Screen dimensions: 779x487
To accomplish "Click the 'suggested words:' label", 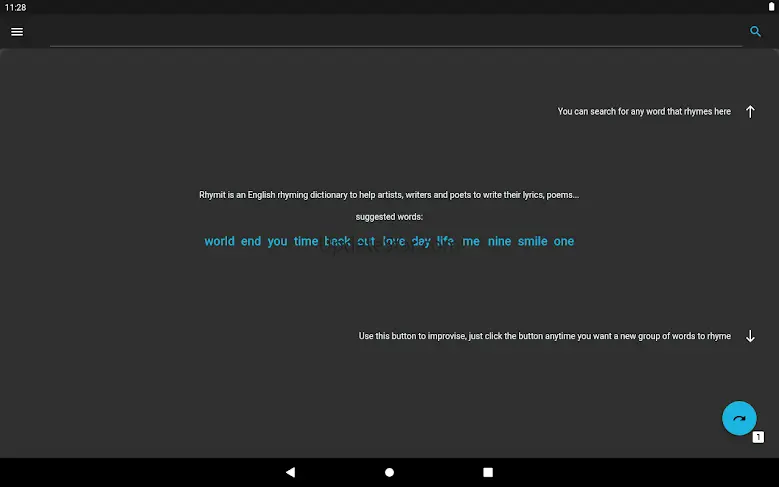I will click(x=389, y=217).
